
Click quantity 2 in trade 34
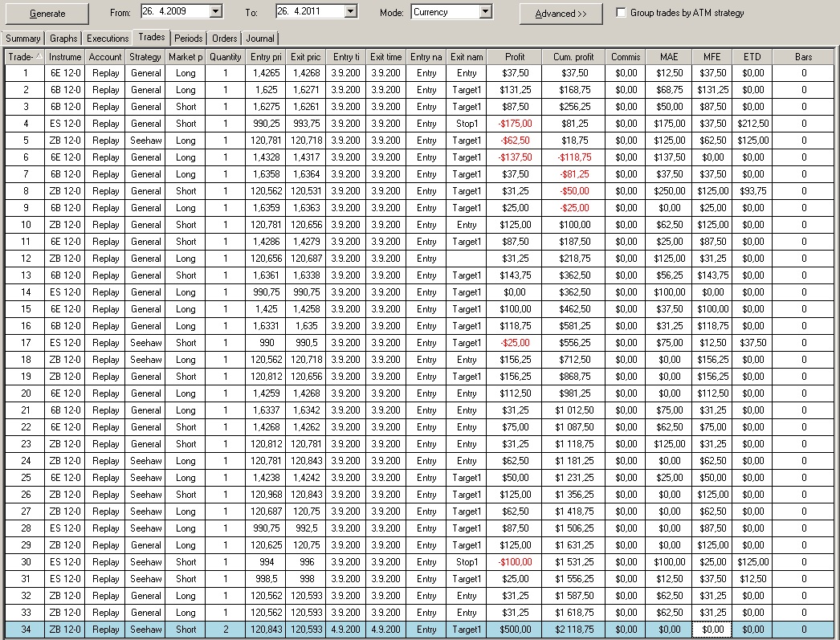226,630
